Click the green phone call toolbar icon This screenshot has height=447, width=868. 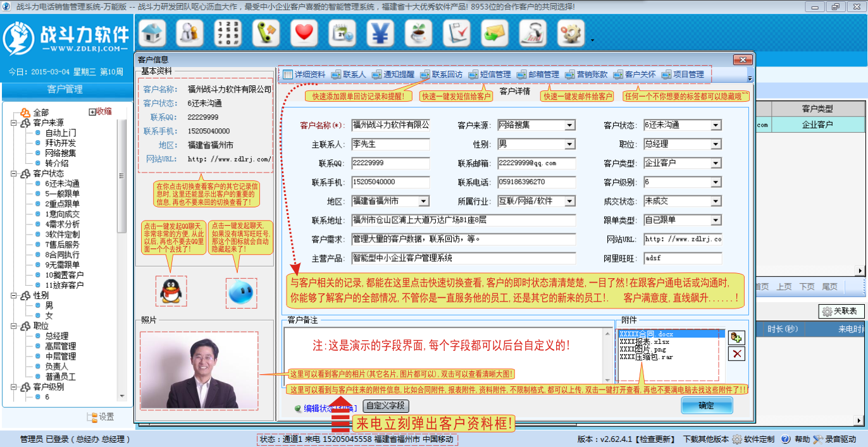point(266,33)
